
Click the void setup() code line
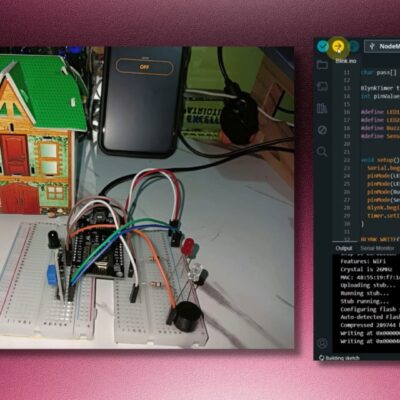click(380, 160)
